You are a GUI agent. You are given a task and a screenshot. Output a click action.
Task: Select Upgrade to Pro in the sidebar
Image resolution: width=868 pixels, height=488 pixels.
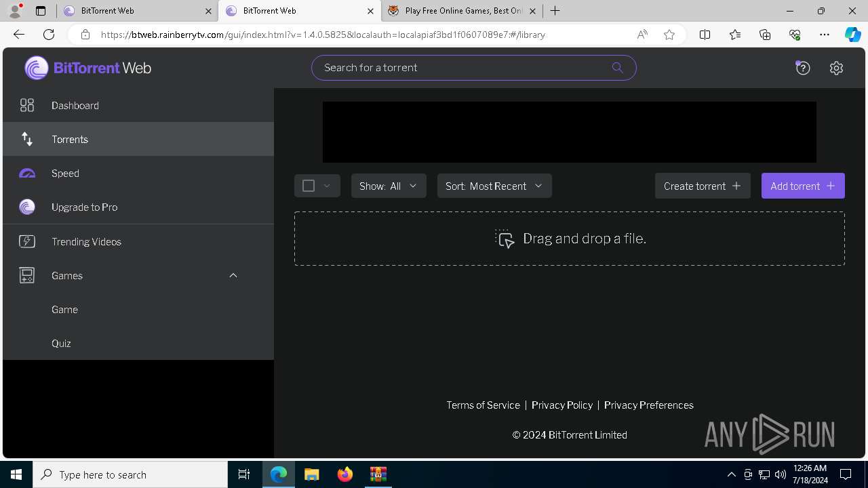point(138,207)
